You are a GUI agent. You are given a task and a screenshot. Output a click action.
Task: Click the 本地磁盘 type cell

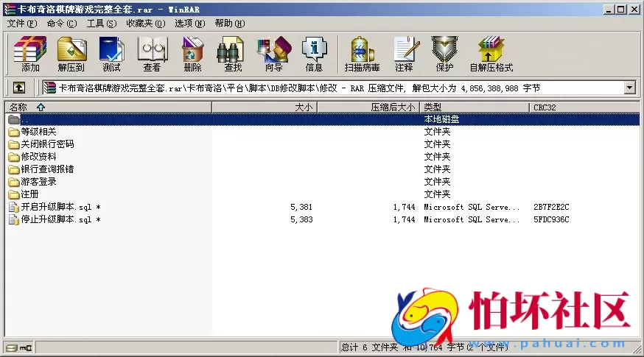441,119
